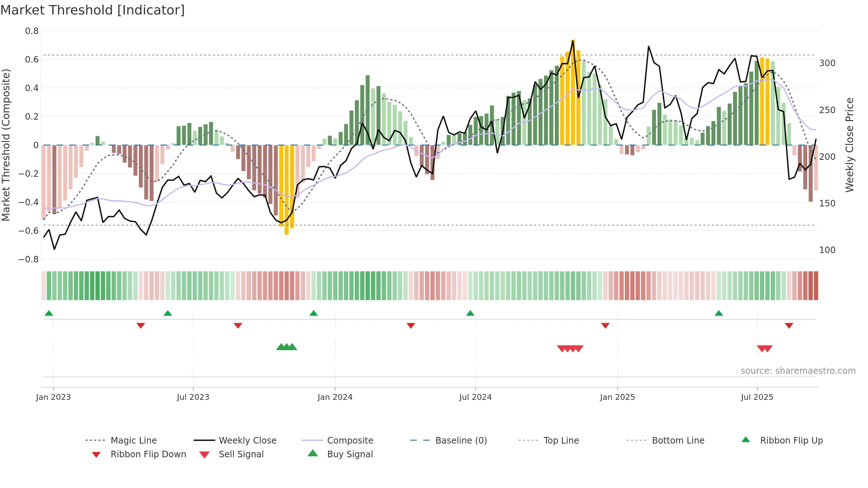
Task: Click the Weekly Close price spike in early 2025
Action: pos(648,47)
